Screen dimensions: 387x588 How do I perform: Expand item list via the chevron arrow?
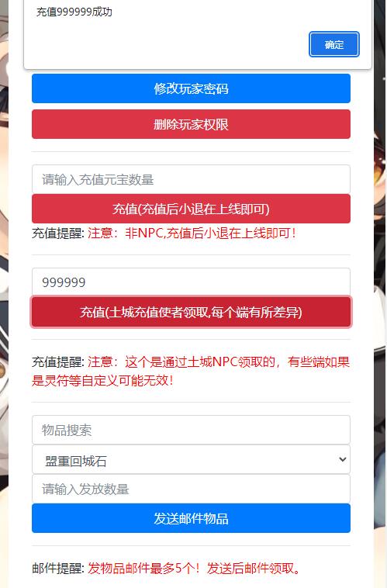tap(342, 459)
